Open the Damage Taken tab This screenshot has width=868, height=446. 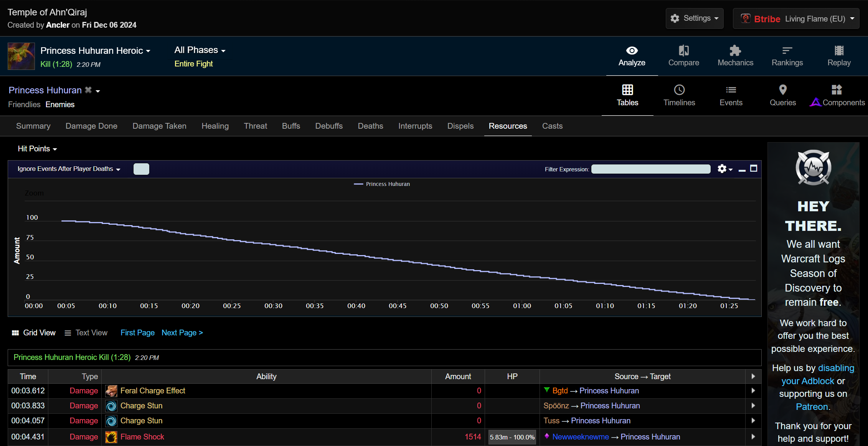(x=159, y=126)
